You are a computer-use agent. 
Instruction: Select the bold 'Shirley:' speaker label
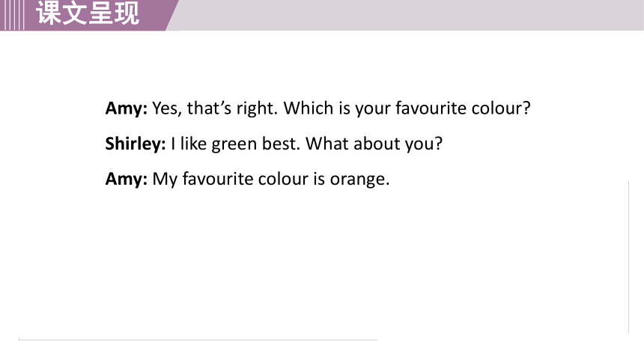(x=136, y=144)
